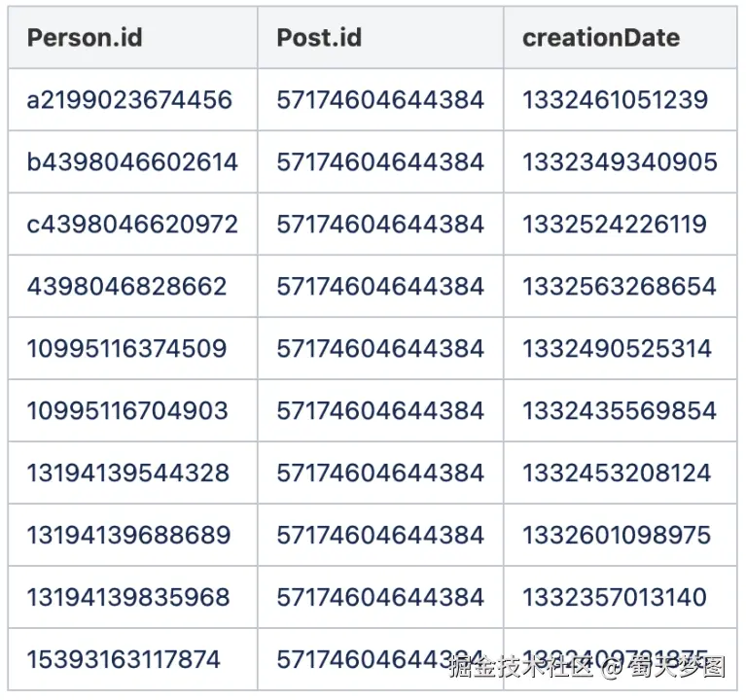Select Person.id cell 15393163117874
The image size is (746, 700).
[x=124, y=660]
